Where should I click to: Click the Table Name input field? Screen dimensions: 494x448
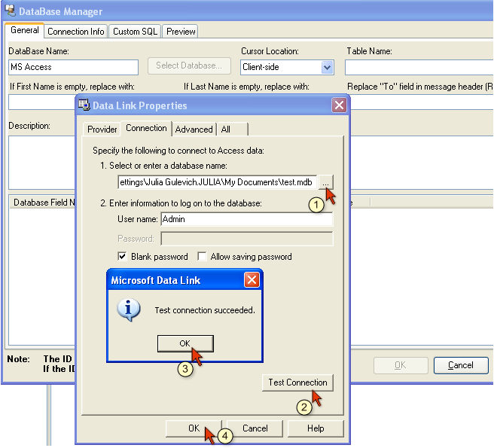tap(419, 68)
